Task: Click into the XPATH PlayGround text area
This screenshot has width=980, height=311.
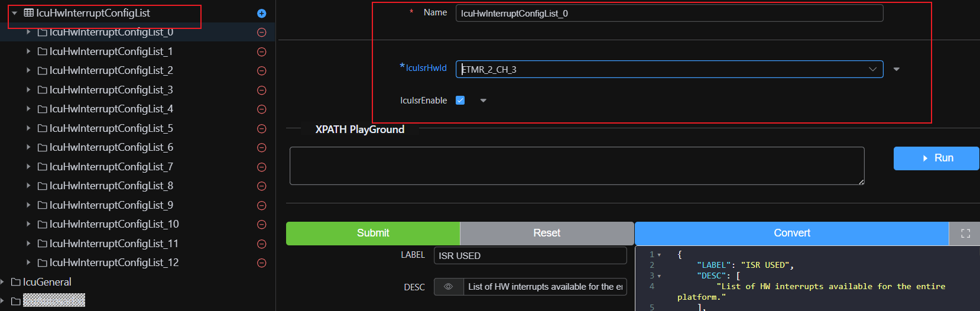Action: [576, 166]
